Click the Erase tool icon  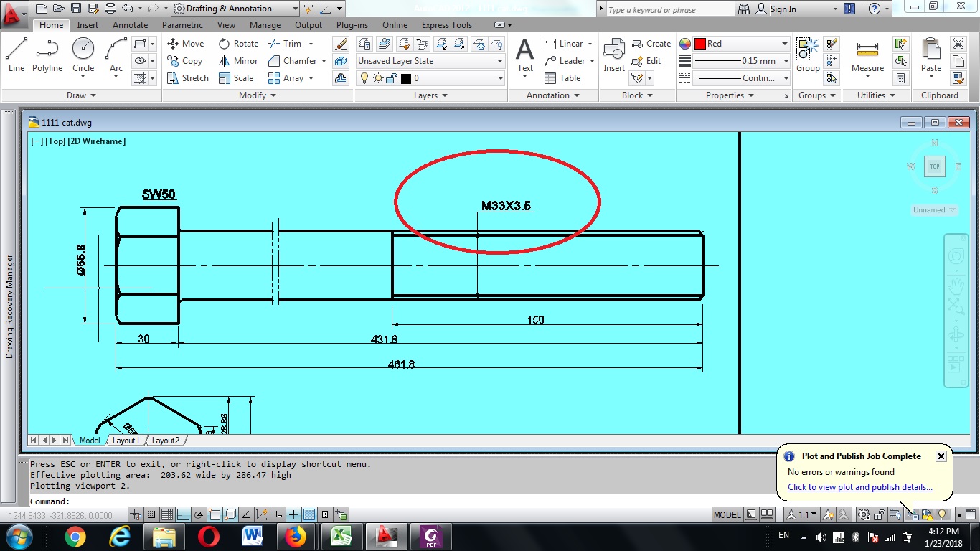(341, 44)
